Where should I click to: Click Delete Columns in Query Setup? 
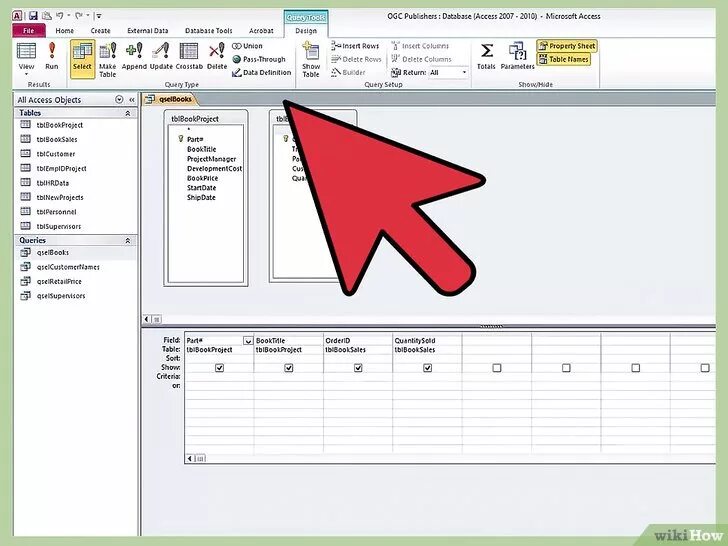coord(422,59)
